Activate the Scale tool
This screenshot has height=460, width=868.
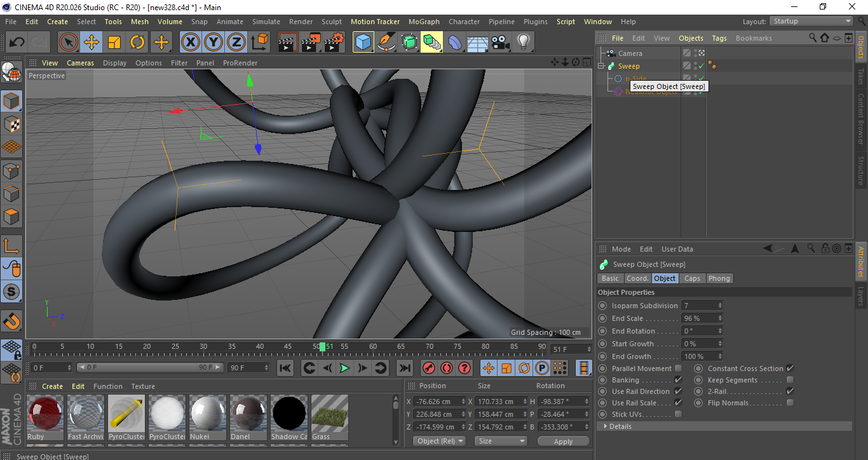(114, 43)
